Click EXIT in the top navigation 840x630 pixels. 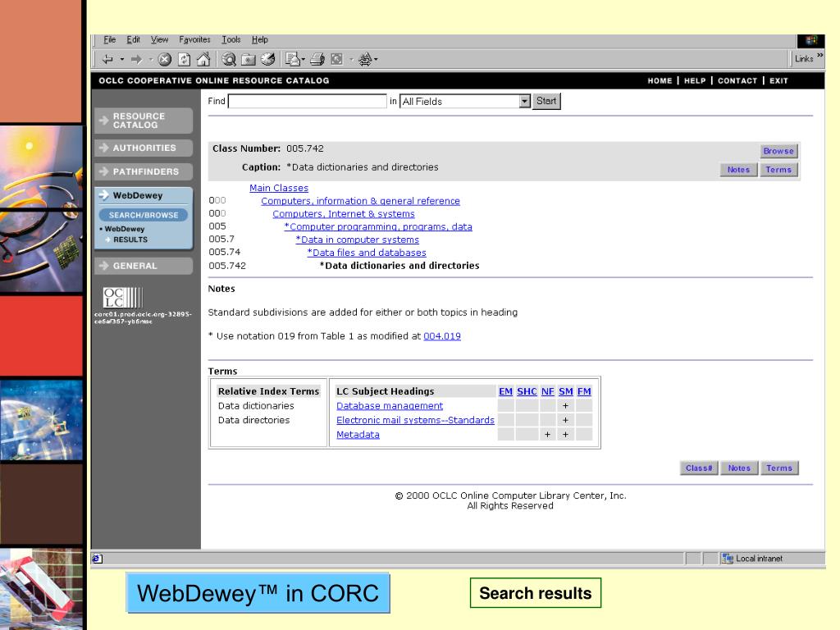[778, 81]
